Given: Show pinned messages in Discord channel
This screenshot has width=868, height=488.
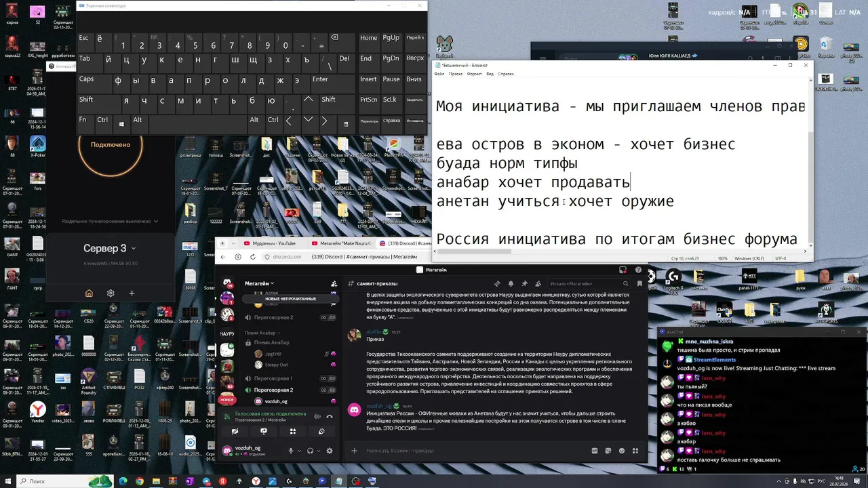Looking at the screenshot, I should tap(524, 283).
